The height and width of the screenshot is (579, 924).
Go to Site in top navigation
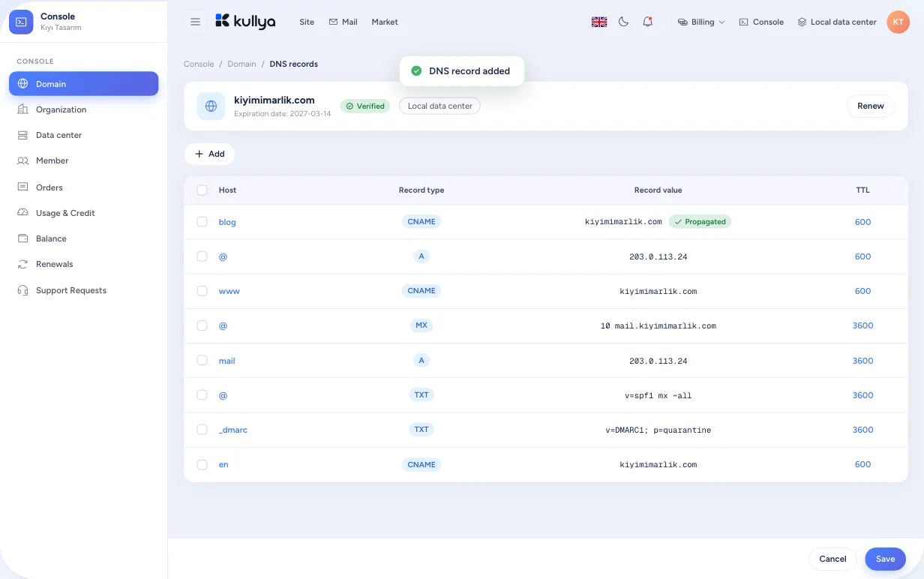(x=307, y=22)
